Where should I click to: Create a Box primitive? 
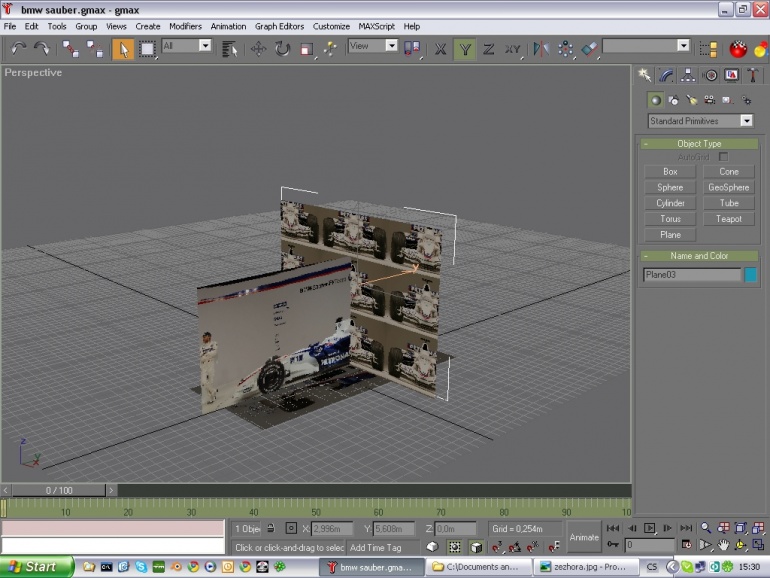(x=670, y=171)
